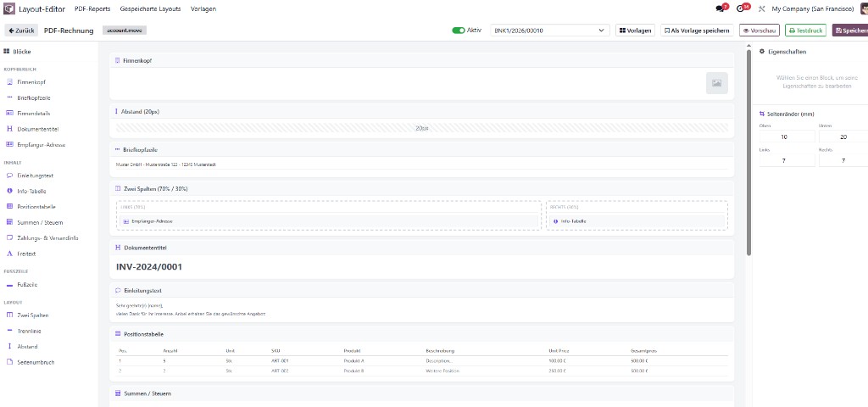Click the Produkt B table cell
This screenshot has height=407, width=868.
pos(353,371)
